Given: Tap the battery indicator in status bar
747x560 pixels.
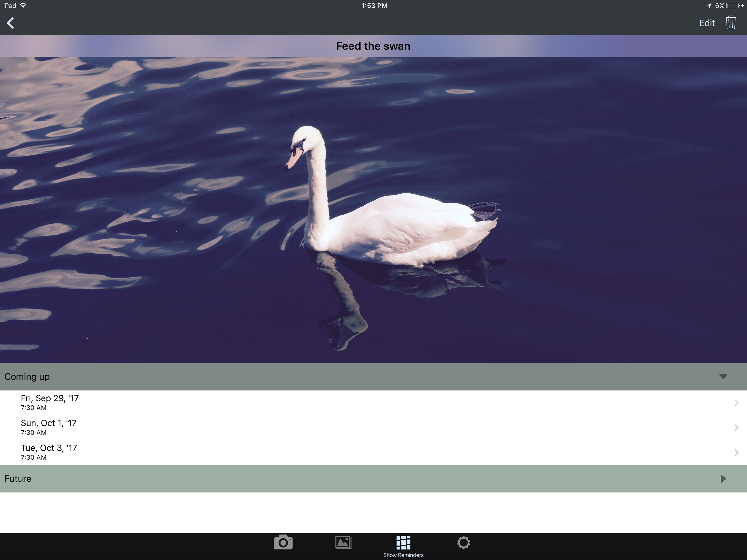Looking at the screenshot, I should 733,6.
